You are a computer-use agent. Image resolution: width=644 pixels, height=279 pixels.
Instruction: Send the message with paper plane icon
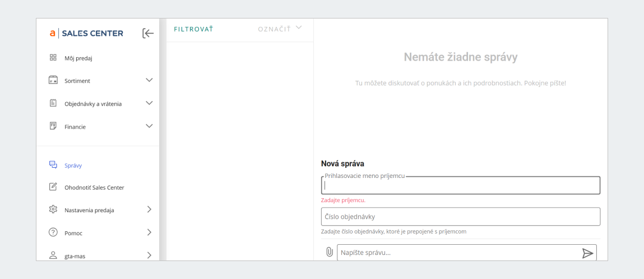click(x=587, y=253)
